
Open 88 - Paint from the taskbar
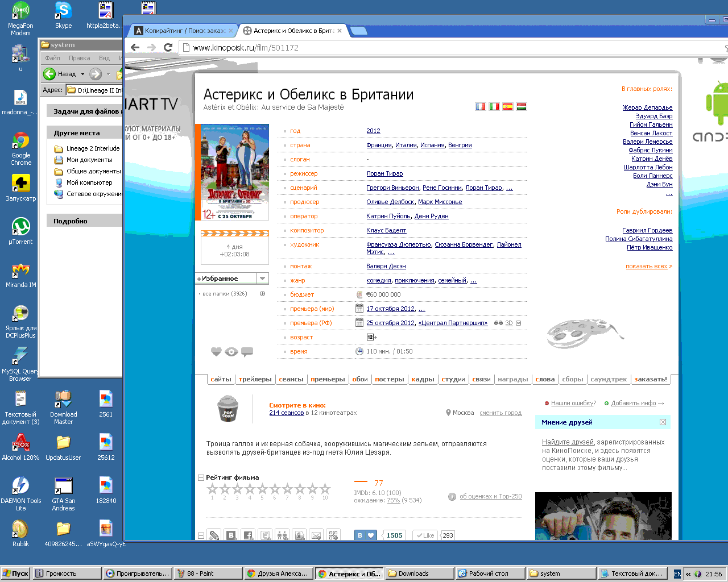point(208,573)
